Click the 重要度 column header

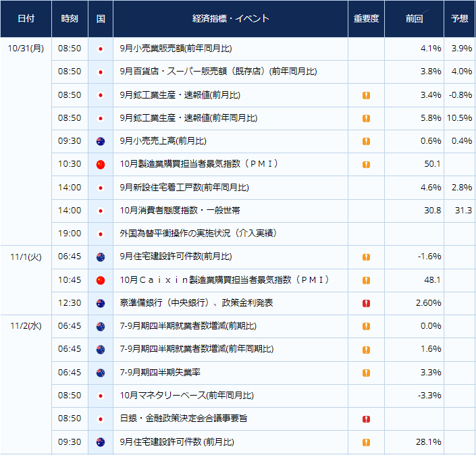(366, 18)
